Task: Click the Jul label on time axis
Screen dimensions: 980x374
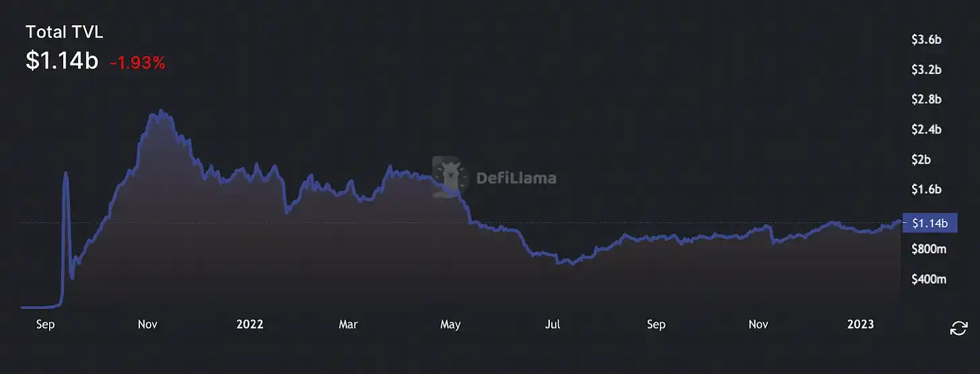Action: (553, 324)
